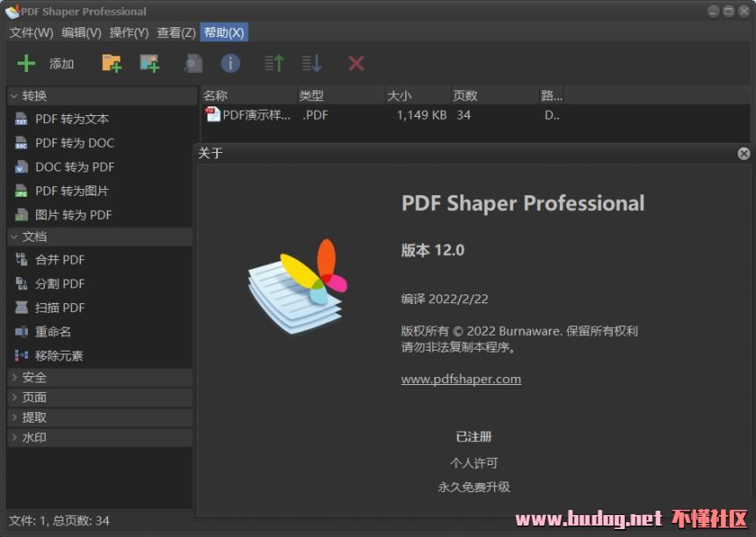
Task: Select PDF 转为文本 option
Action: (x=72, y=119)
